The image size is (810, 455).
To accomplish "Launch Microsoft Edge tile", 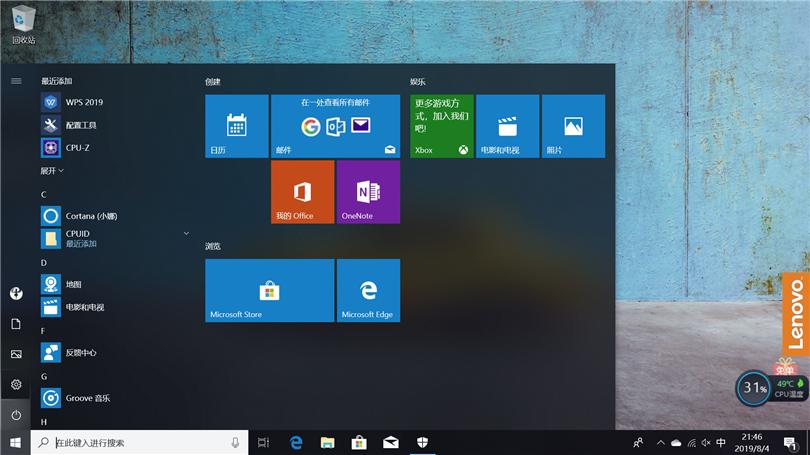I will click(x=367, y=290).
